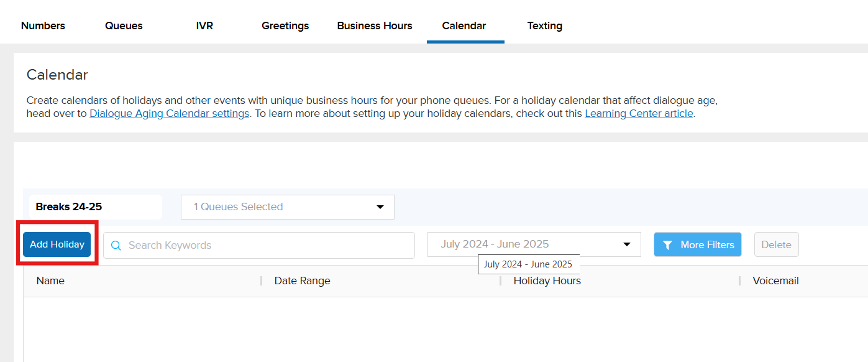This screenshot has height=362, width=868.
Task: Click the Holiday Hours column header
Action: point(547,281)
